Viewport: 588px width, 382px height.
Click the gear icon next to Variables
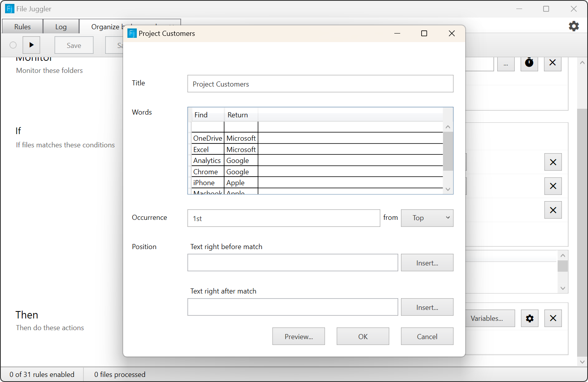click(530, 318)
